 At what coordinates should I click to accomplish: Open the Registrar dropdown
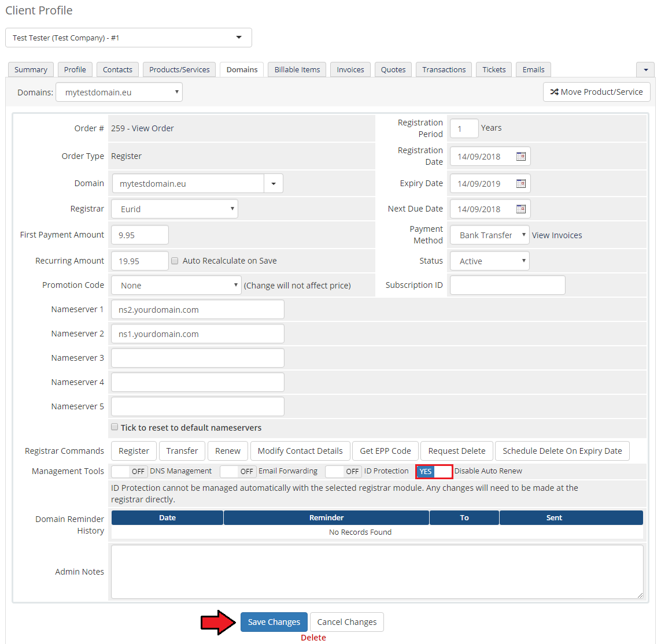click(x=175, y=209)
